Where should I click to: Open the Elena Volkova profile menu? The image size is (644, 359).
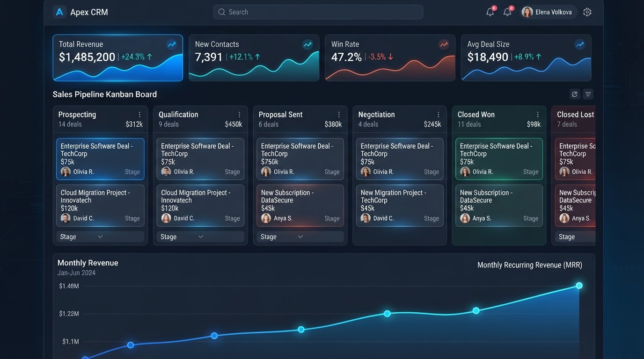pos(549,12)
